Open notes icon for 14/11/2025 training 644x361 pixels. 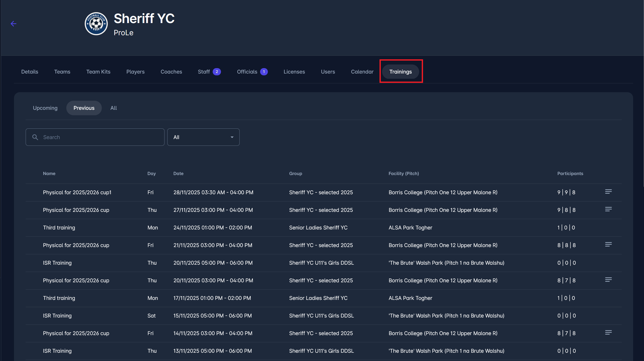(x=608, y=333)
